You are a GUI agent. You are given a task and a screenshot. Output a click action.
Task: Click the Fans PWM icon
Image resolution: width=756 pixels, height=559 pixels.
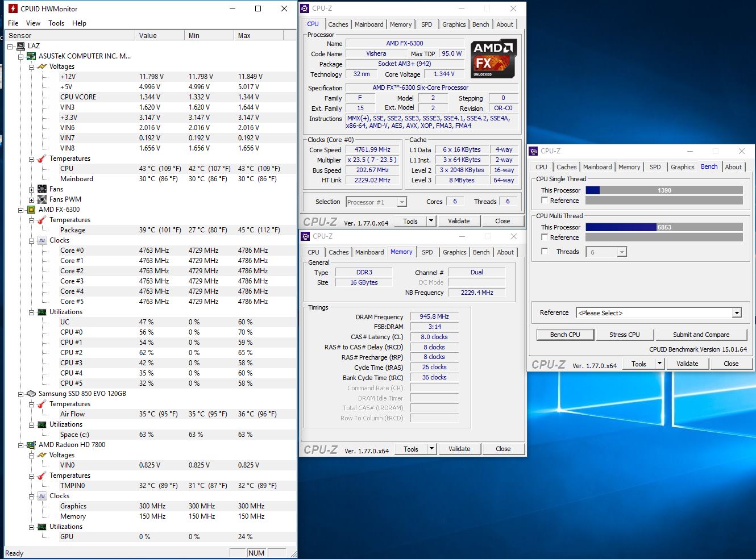(x=42, y=199)
